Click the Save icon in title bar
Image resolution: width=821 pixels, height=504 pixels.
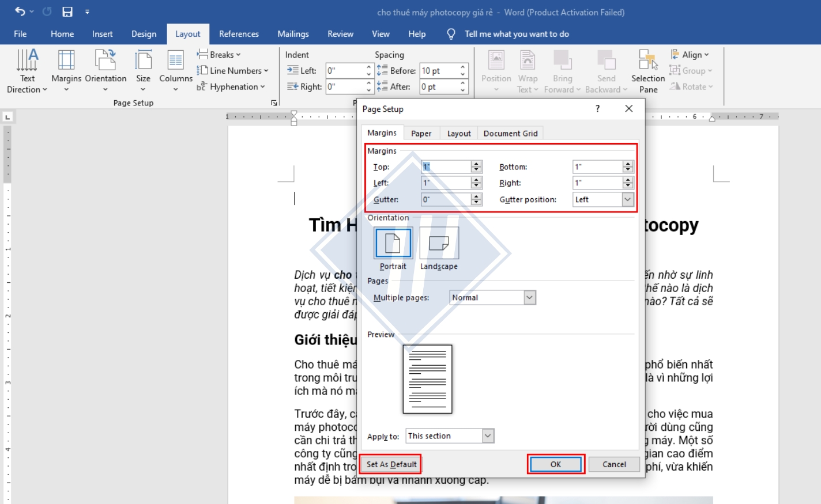pos(67,12)
